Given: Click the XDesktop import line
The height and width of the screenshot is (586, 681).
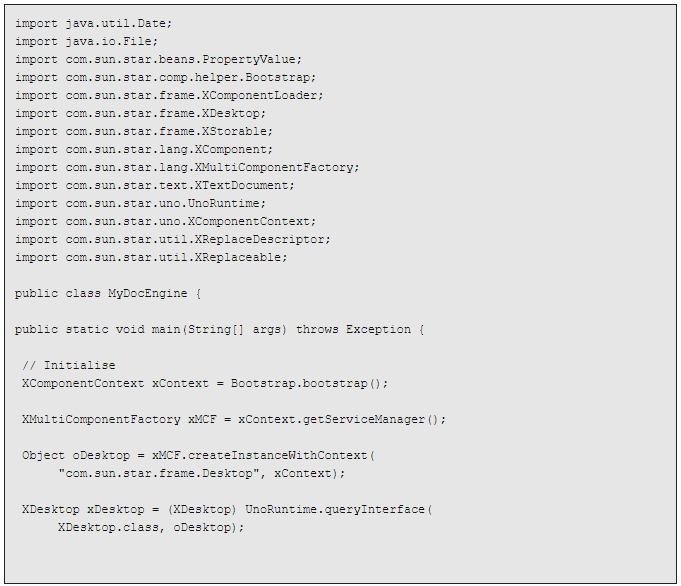Looking at the screenshot, I should pos(140,113).
